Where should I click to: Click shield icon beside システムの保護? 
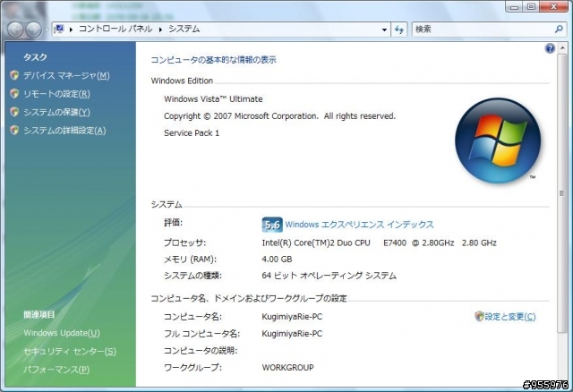(14, 112)
